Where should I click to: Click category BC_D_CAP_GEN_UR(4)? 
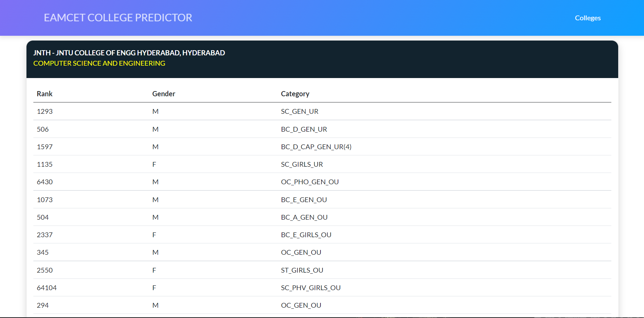[x=316, y=147]
